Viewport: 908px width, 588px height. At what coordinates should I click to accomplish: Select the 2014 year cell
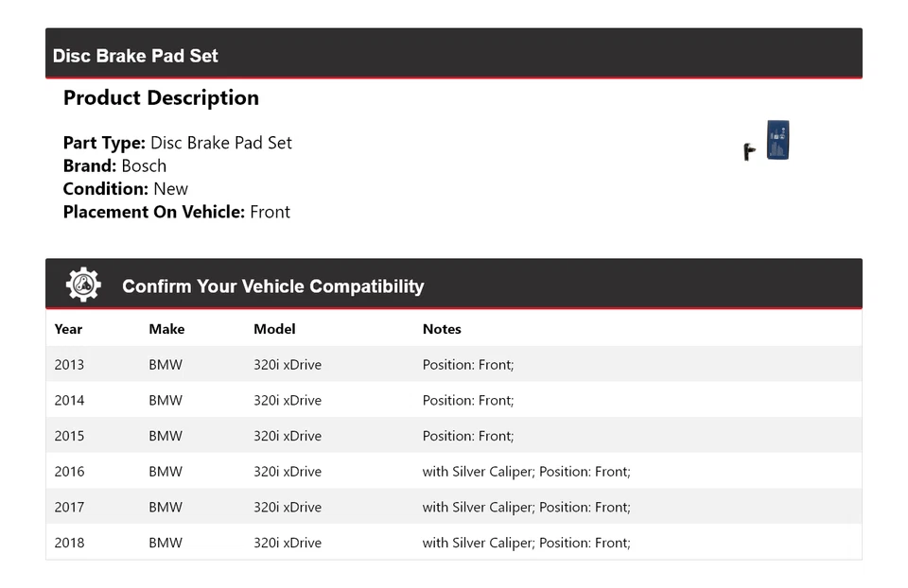pos(69,401)
